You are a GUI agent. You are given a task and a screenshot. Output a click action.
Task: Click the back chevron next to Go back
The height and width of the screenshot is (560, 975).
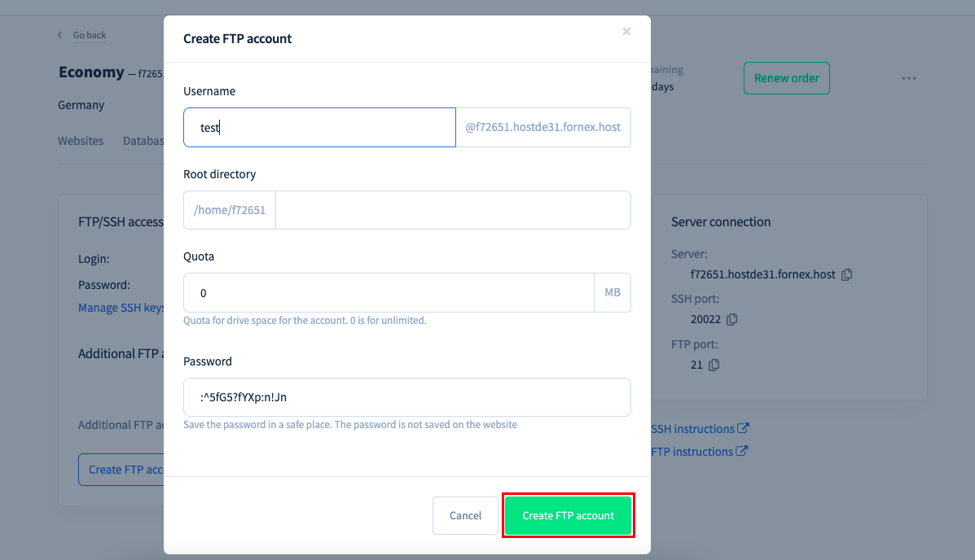pyautogui.click(x=59, y=36)
